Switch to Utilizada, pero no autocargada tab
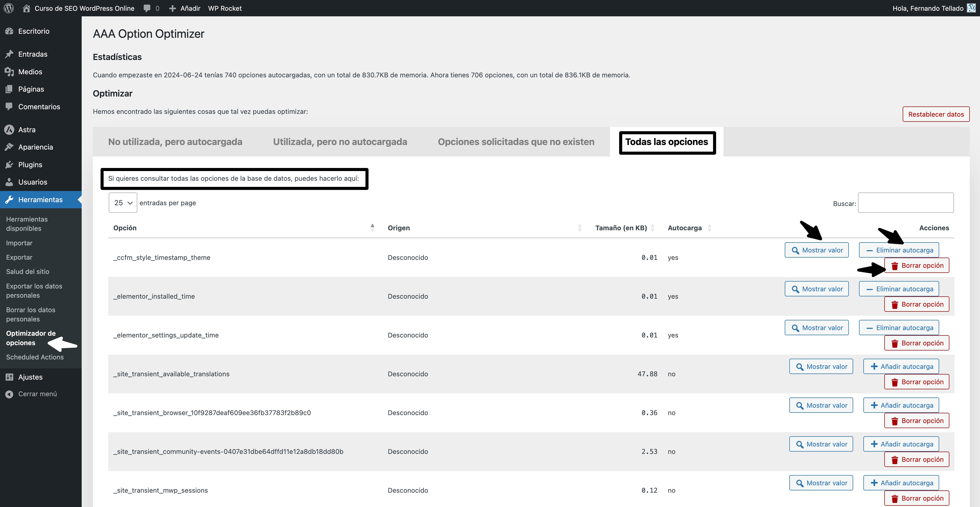980x507 pixels. point(340,142)
